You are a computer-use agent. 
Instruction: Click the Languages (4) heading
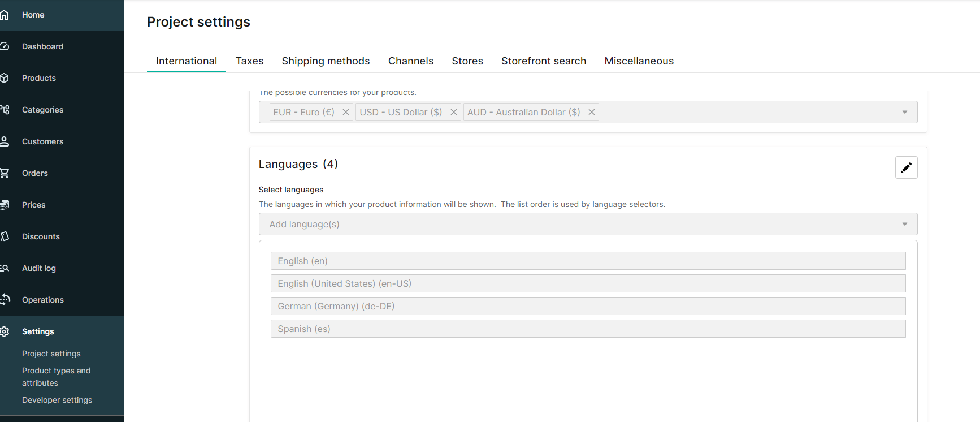298,164
